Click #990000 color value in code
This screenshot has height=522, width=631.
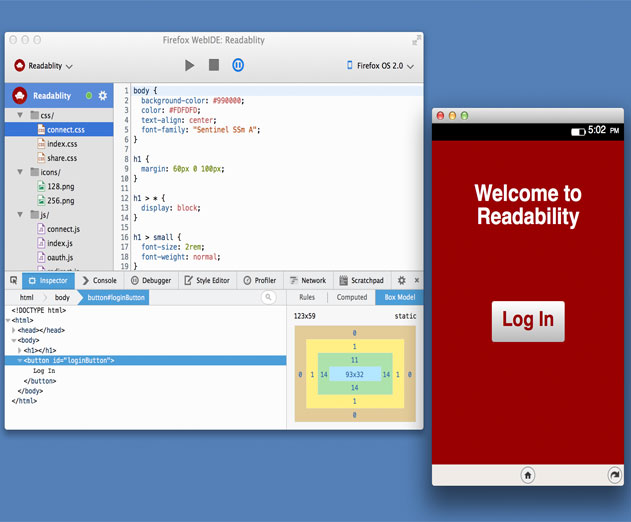coord(227,101)
